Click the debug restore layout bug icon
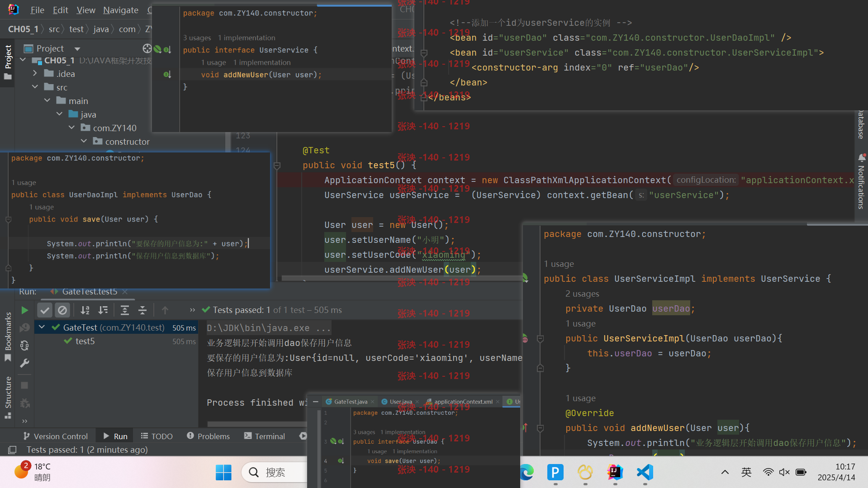Viewport: 868px width, 488px height. [x=25, y=403]
